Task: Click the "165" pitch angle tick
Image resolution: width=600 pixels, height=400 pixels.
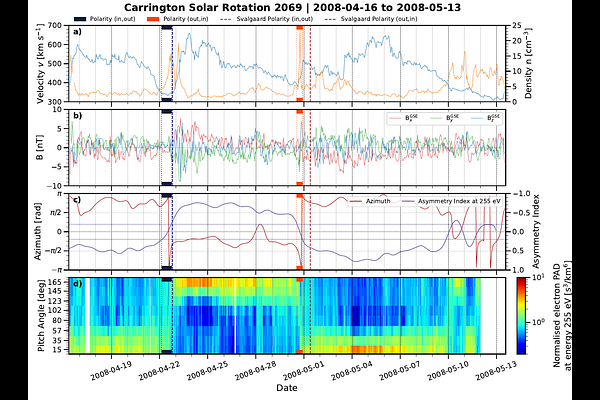Action: tap(57, 282)
